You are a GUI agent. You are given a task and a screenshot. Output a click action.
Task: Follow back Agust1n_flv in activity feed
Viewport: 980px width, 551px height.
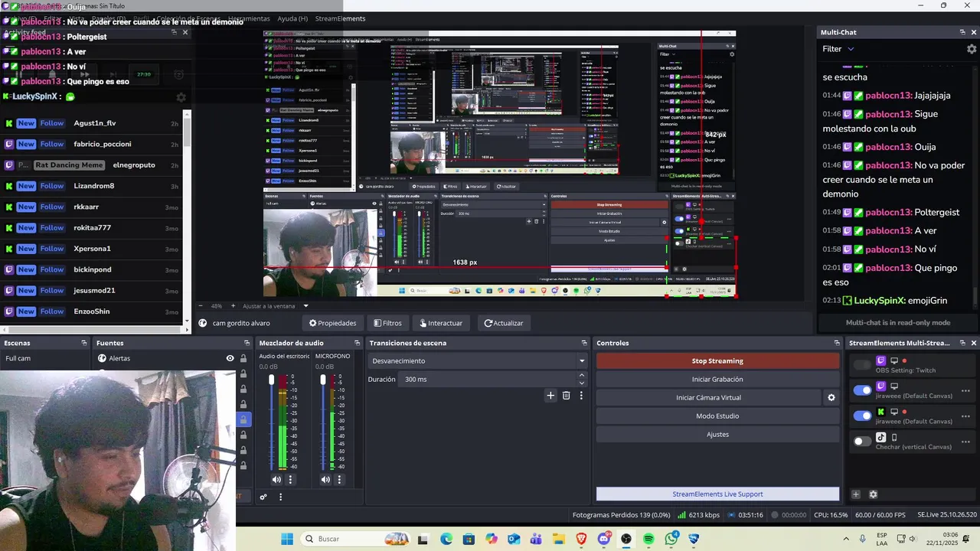tap(52, 123)
